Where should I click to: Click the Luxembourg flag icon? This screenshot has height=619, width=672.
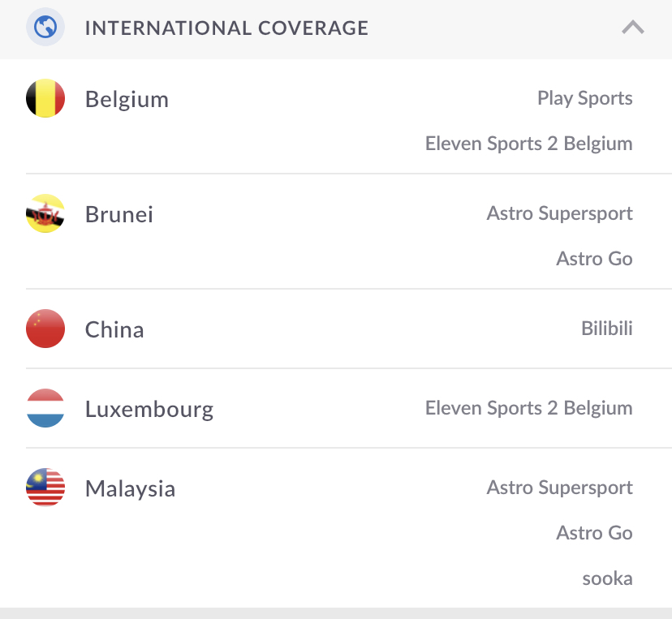point(45,409)
